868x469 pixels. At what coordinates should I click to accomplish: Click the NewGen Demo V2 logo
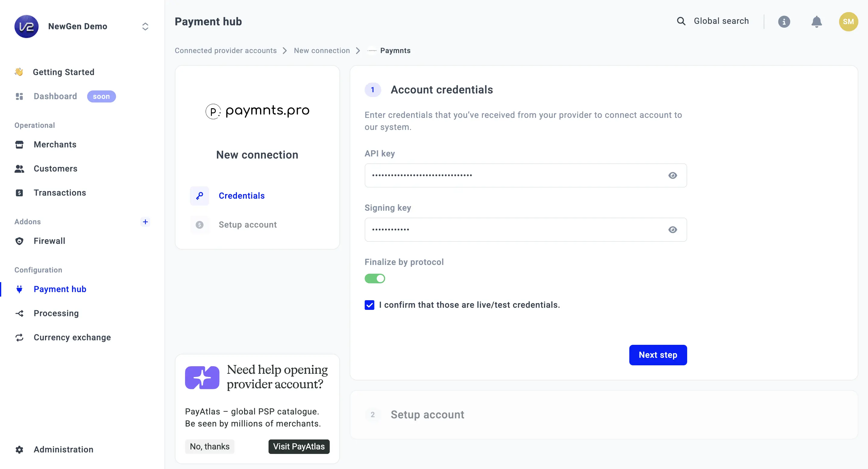pyautogui.click(x=26, y=26)
